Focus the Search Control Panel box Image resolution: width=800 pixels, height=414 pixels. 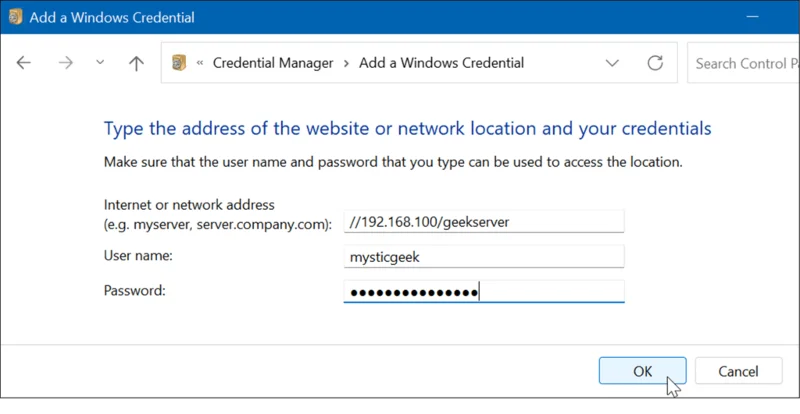tap(743, 63)
